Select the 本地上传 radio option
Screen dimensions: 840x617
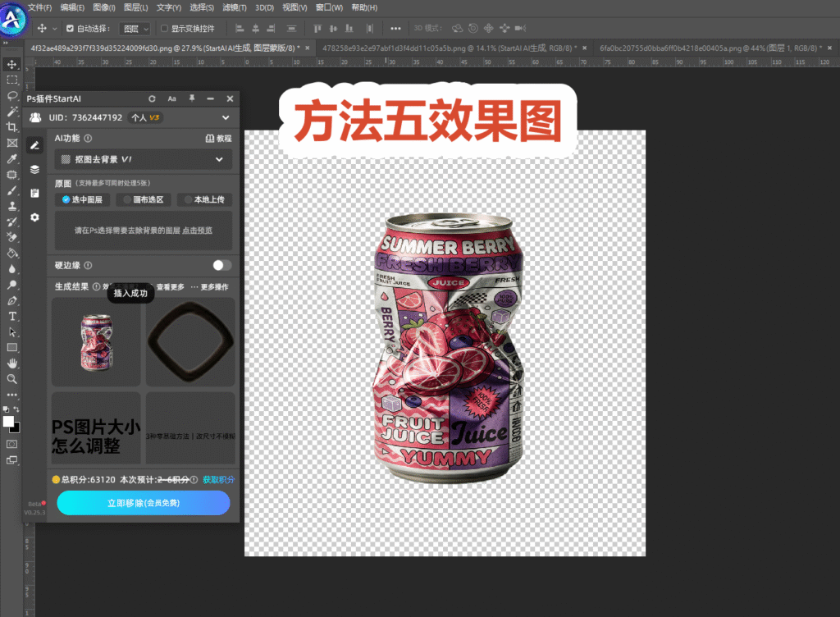tap(204, 199)
